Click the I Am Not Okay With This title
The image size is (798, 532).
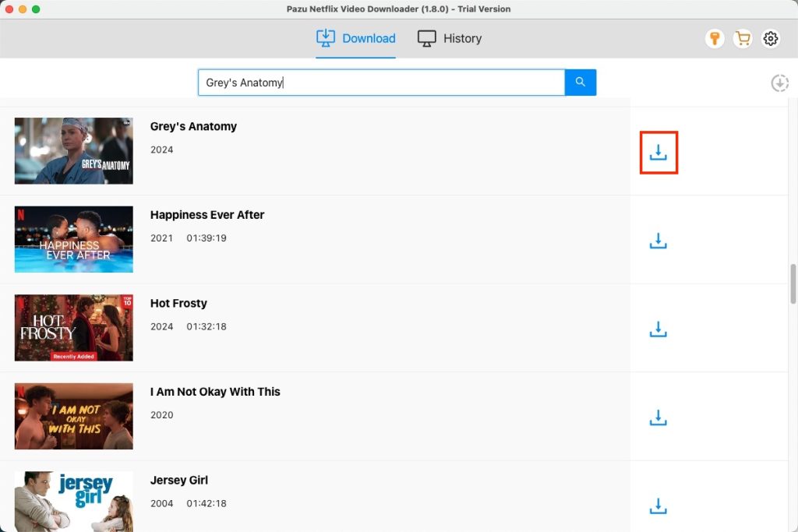(215, 392)
